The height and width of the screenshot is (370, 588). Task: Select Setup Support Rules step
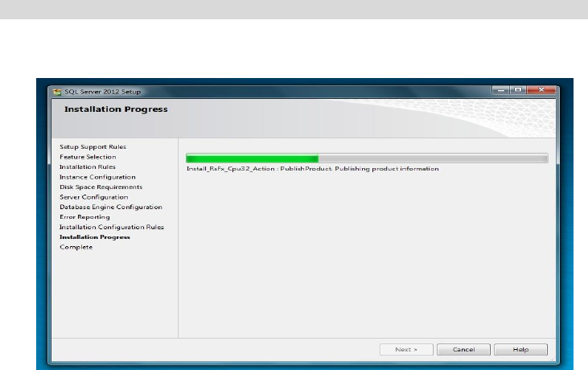[93, 147]
